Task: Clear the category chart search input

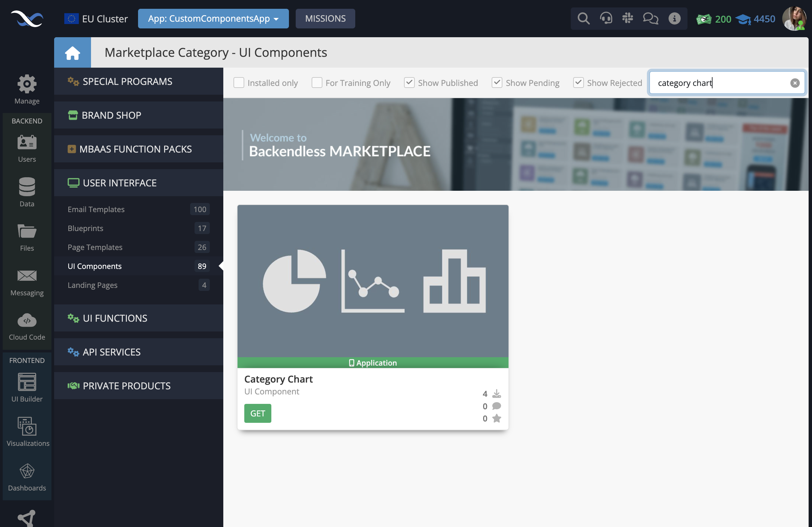Action: point(795,82)
